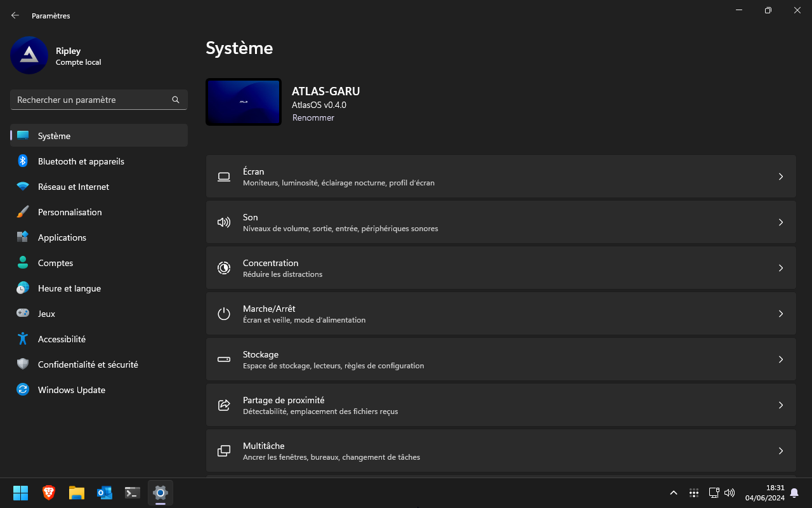The image size is (812, 508).
Task: Click the tray dotted grid icon
Action: point(694,493)
